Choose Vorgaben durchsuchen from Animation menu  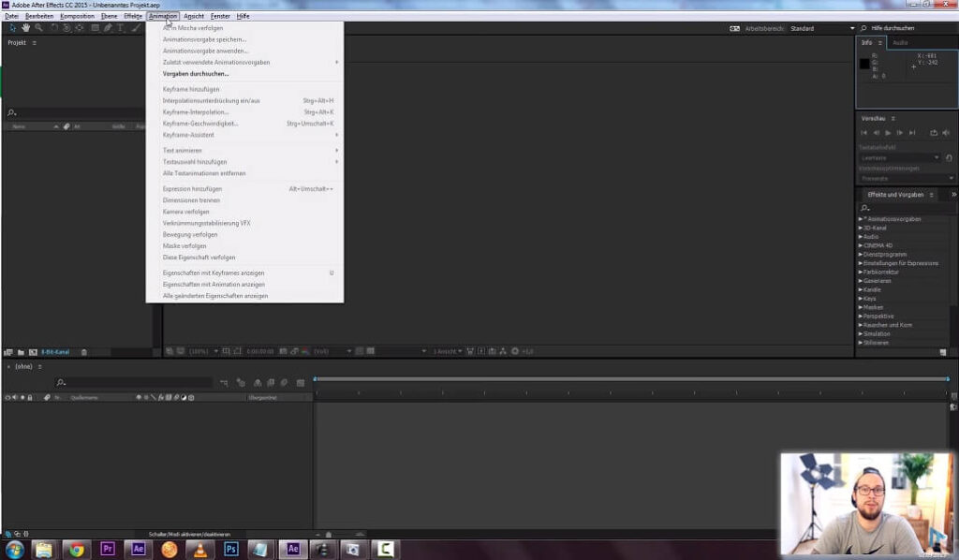click(195, 73)
